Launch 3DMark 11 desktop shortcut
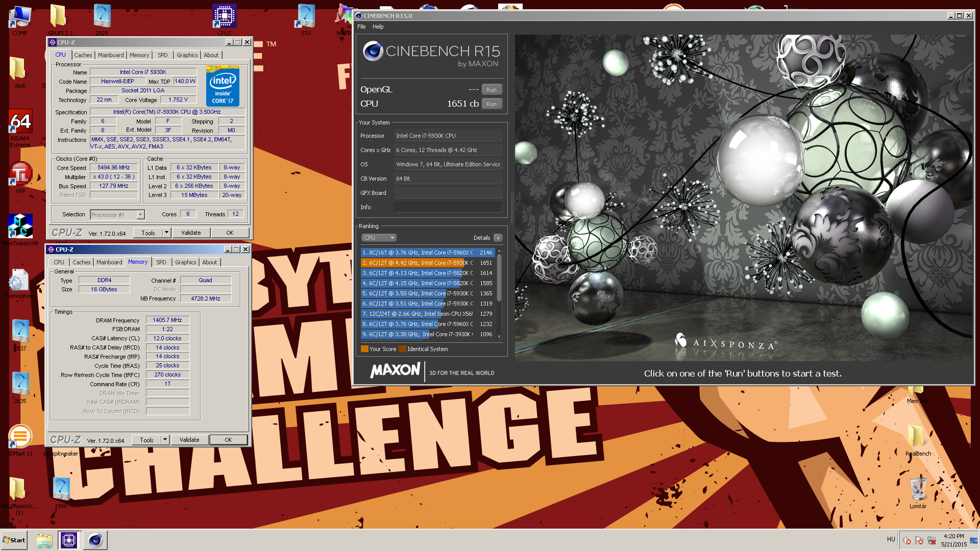The height and width of the screenshot is (551, 980). pos(20,440)
